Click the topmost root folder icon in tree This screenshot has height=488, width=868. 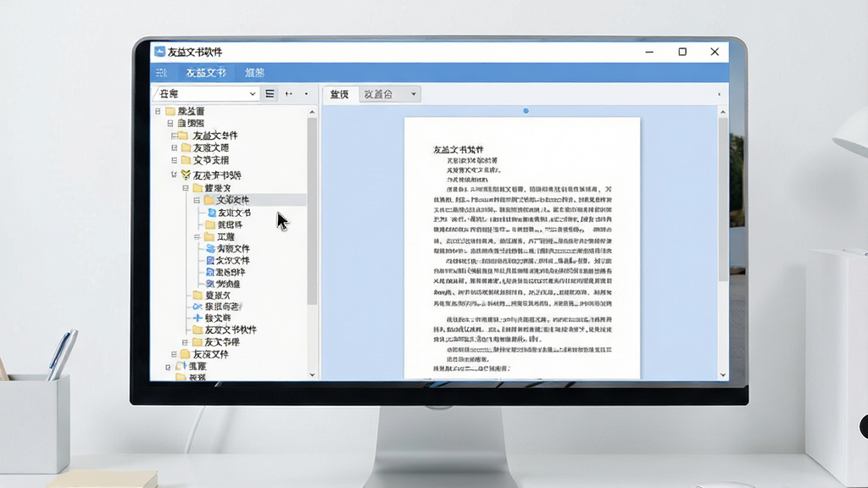170,111
